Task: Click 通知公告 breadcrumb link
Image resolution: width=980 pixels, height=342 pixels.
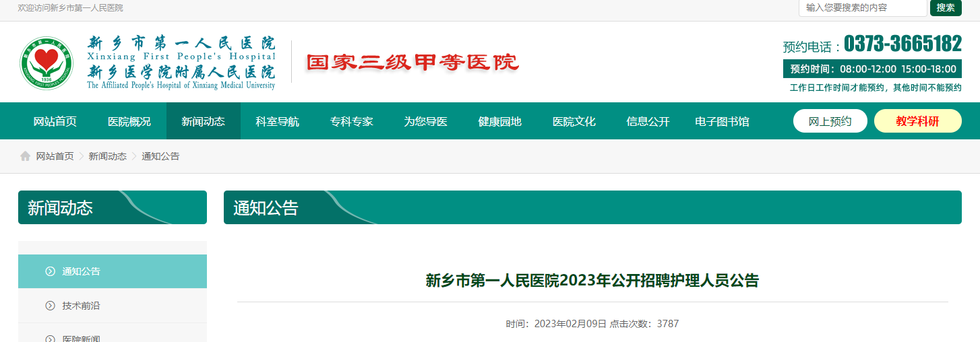Action: pyautogui.click(x=160, y=156)
